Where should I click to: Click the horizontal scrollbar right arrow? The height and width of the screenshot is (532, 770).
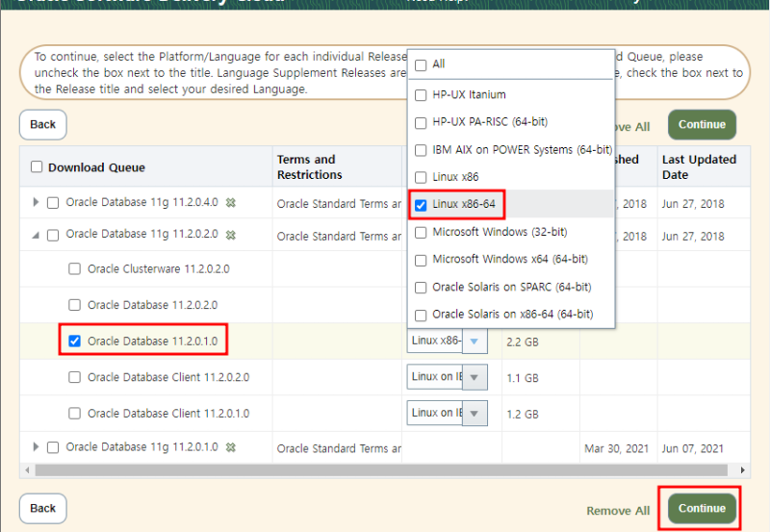click(742, 470)
